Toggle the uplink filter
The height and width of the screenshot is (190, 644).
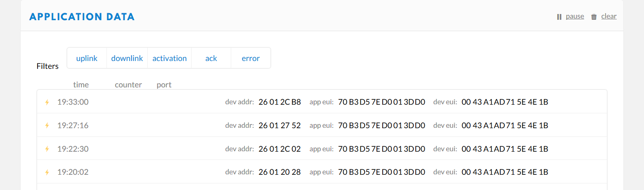coord(87,58)
